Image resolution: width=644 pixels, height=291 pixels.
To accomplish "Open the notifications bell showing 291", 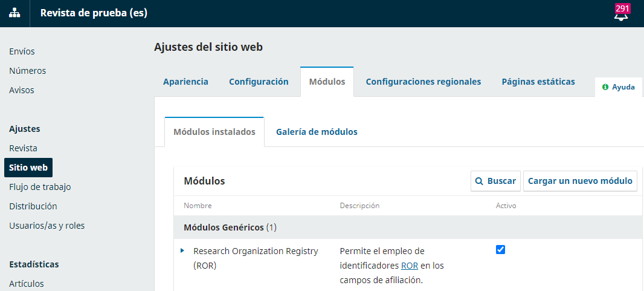I will [x=621, y=15].
